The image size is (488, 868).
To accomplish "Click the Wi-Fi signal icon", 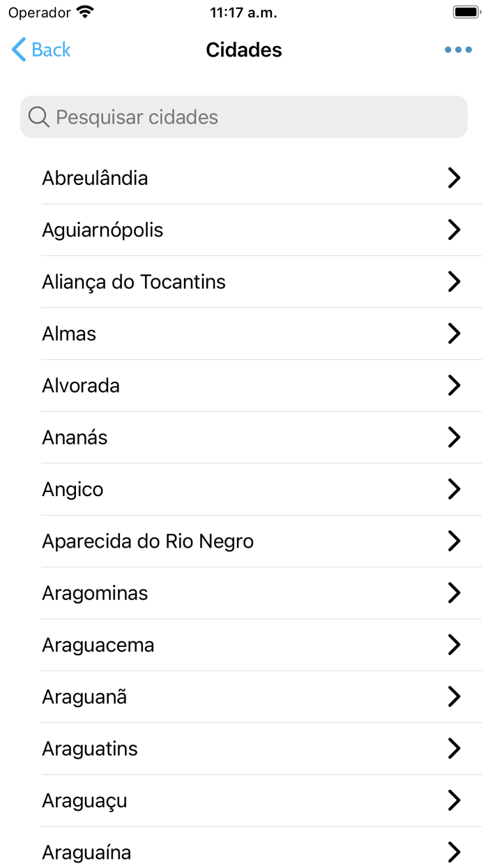I will tap(86, 11).
